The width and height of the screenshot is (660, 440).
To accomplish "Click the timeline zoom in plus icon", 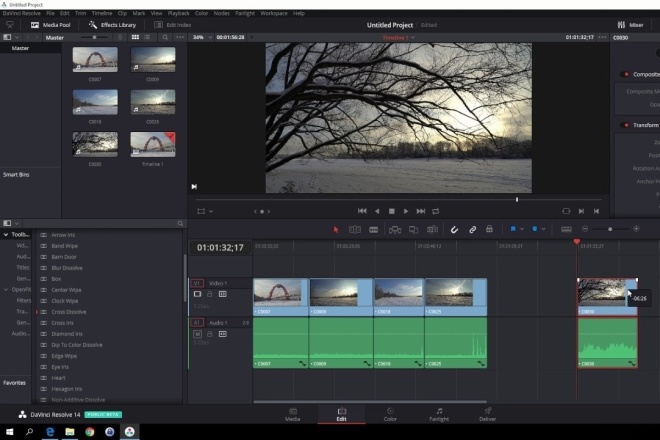I will pyautogui.click(x=636, y=229).
